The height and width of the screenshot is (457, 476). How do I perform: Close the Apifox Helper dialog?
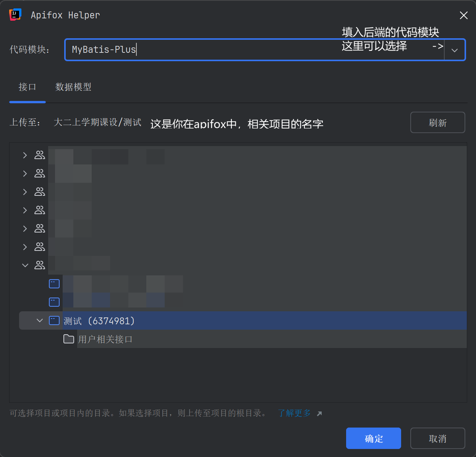tap(463, 15)
